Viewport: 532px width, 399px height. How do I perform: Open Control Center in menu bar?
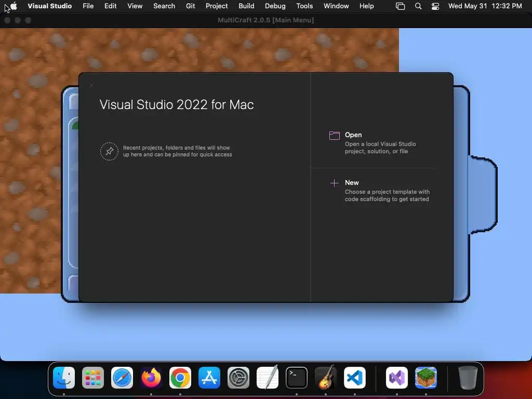pos(435,6)
